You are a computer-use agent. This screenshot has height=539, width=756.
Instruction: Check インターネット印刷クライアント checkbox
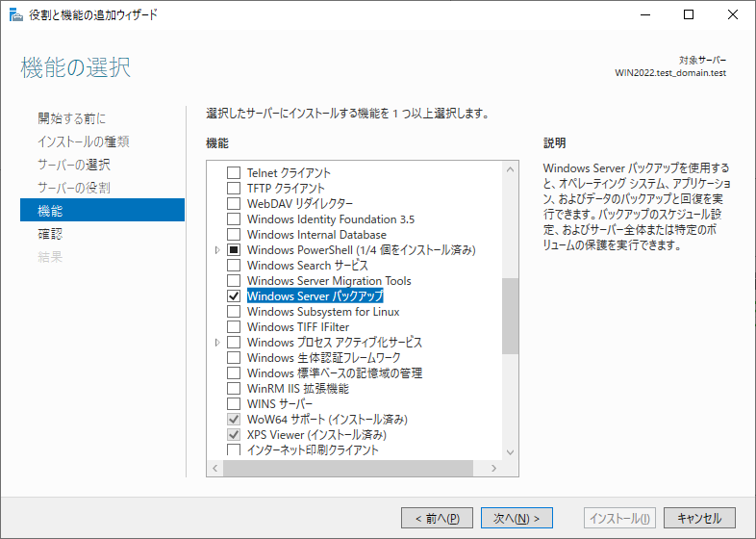[x=234, y=449]
